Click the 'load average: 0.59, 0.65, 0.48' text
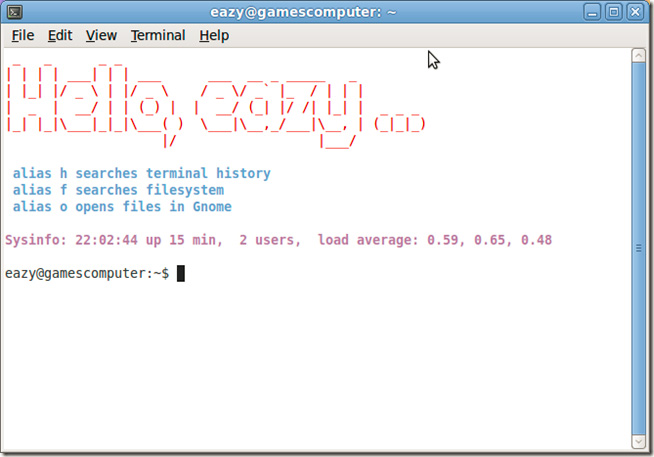654x457 pixels. 435,240
